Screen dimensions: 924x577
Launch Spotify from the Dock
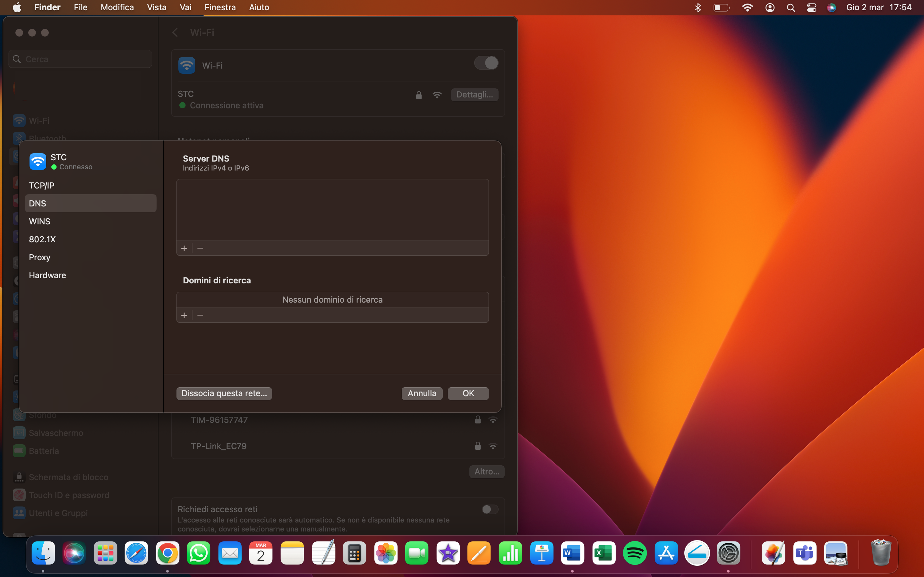(635, 553)
